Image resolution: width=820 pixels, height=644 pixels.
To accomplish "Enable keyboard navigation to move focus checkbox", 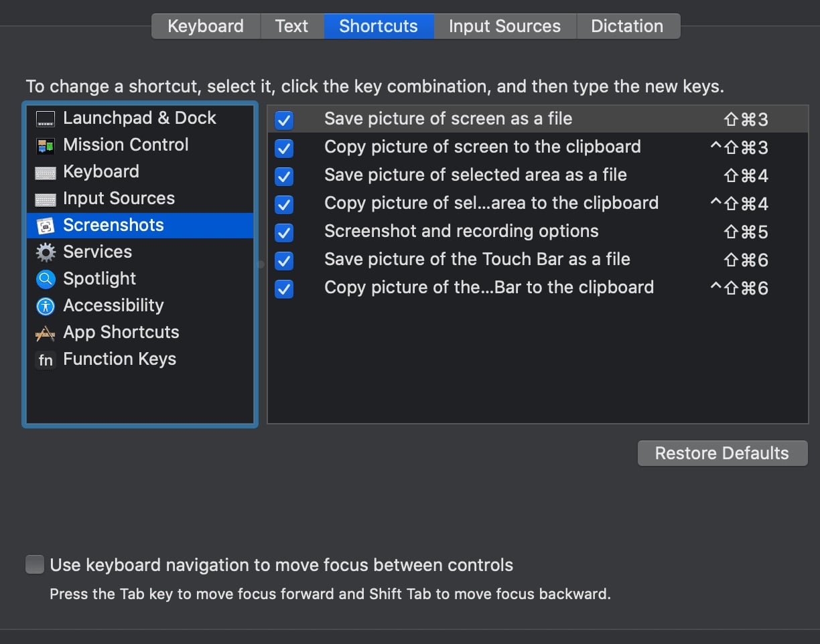I will click(35, 564).
